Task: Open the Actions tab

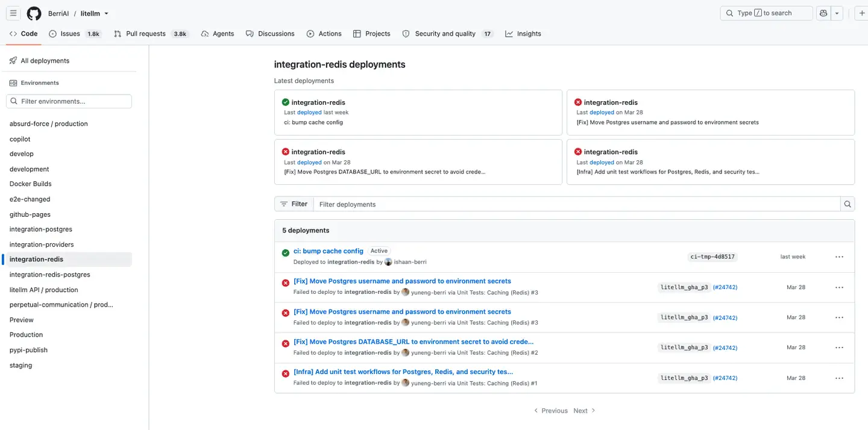Action: (x=324, y=34)
